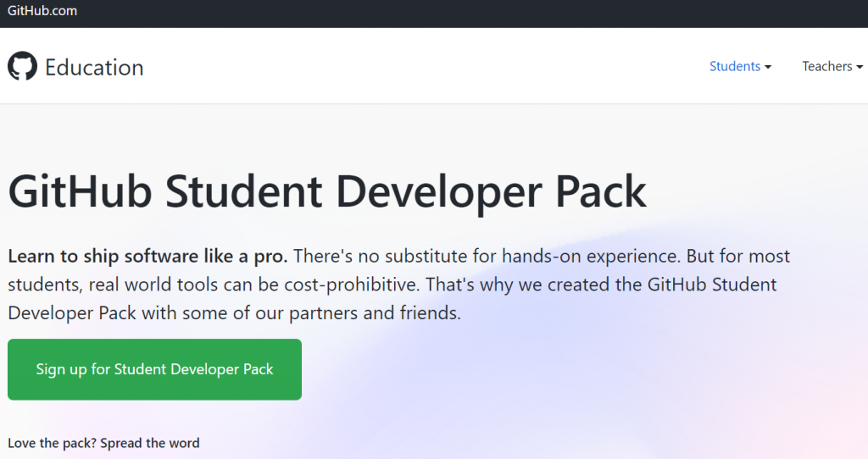Screen dimensions: 868x459
Task: Sign up for Student Developer Pack button
Action: pos(154,369)
